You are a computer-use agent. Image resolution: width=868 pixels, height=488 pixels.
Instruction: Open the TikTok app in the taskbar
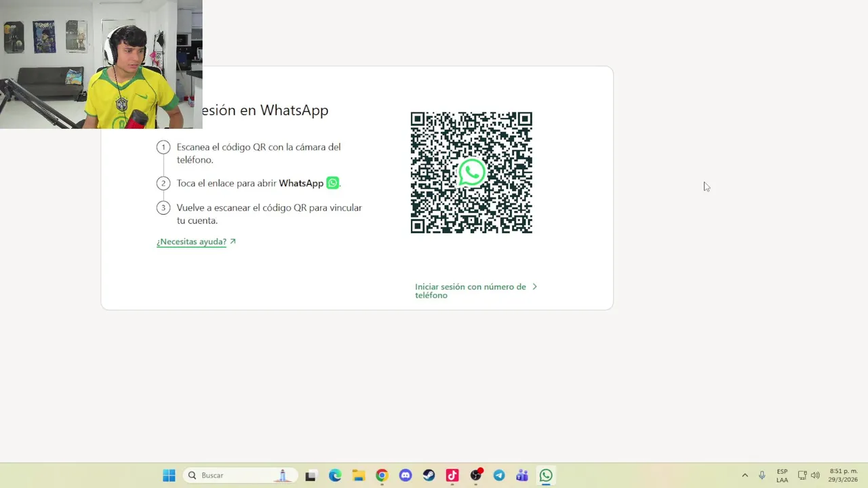452,475
